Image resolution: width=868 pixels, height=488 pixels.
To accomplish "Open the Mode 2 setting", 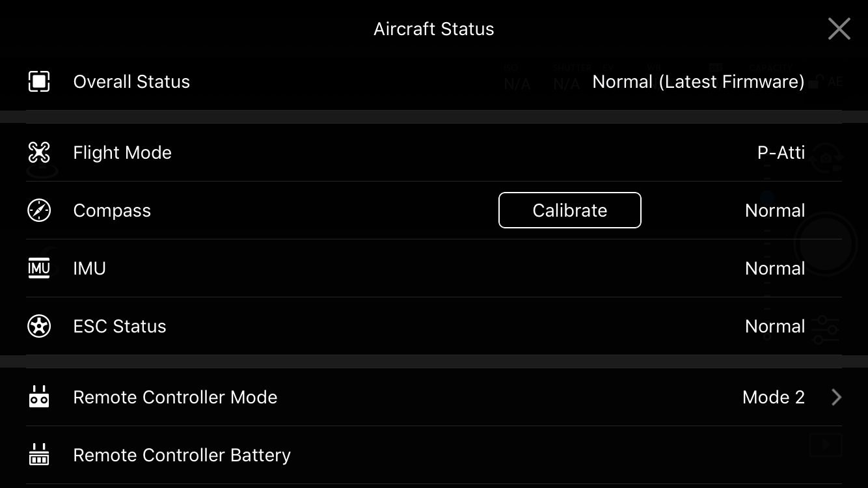I will pos(773,397).
